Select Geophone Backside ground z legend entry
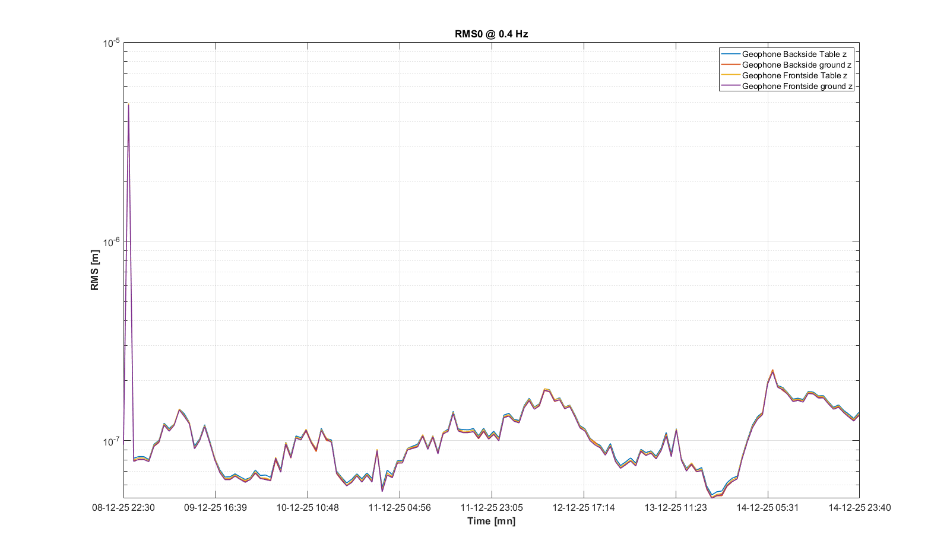The height and width of the screenshot is (560, 950). (x=796, y=65)
